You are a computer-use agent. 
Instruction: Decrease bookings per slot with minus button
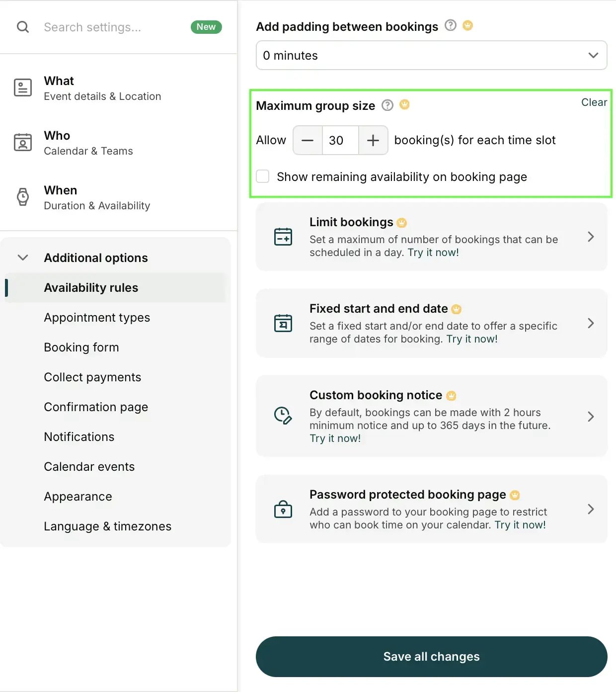[308, 140]
